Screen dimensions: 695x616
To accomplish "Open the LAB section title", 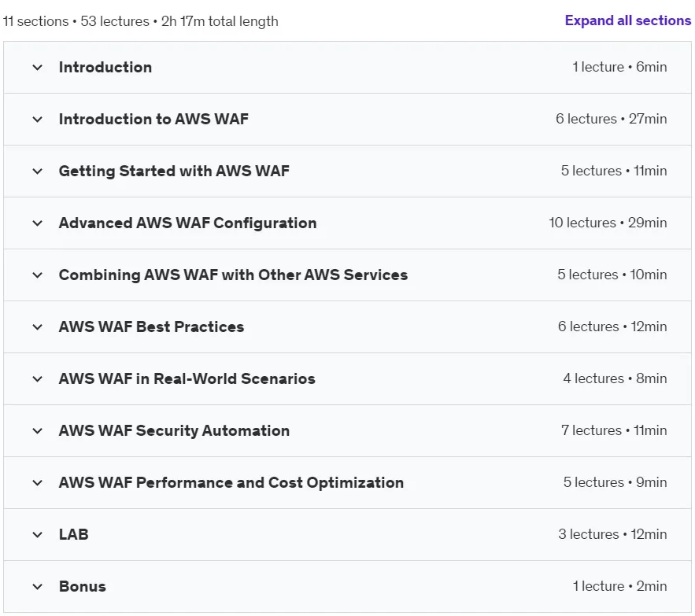I will coord(73,534).
